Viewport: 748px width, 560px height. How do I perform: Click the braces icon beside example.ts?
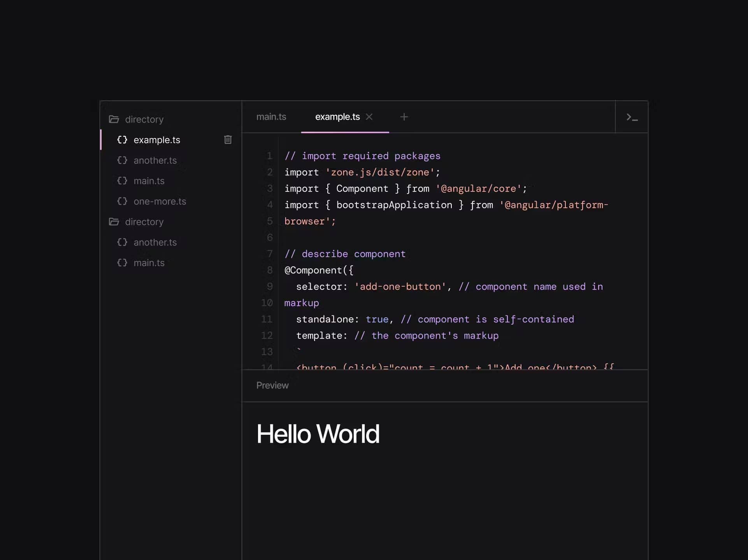click(x=122, y=140)
